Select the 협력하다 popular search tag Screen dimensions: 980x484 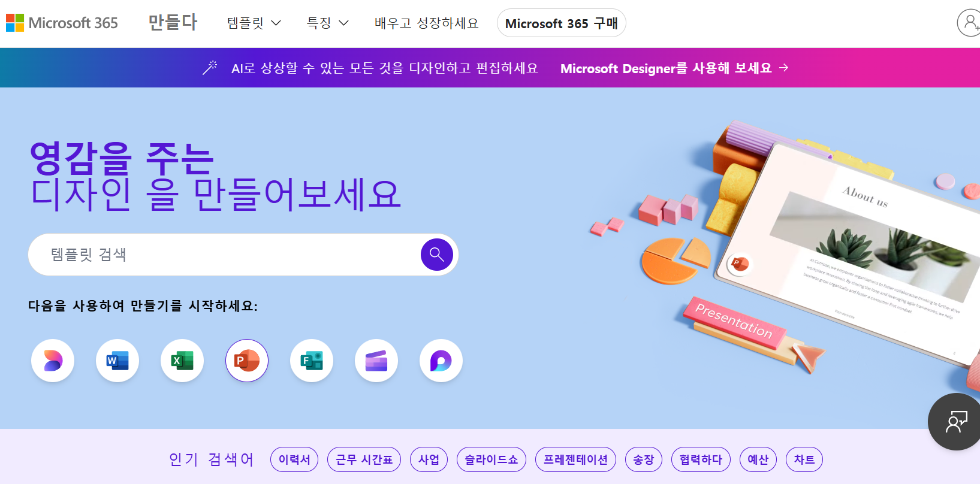pyautogui.click(x=701, y=459)
